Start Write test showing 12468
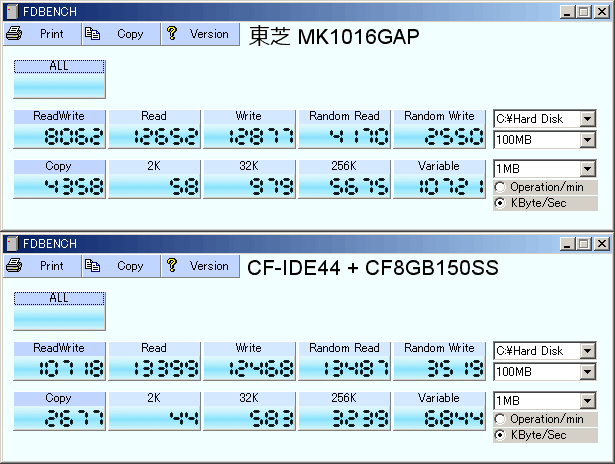The width and height of the screenshot is (615, 464). click(249, 361)
